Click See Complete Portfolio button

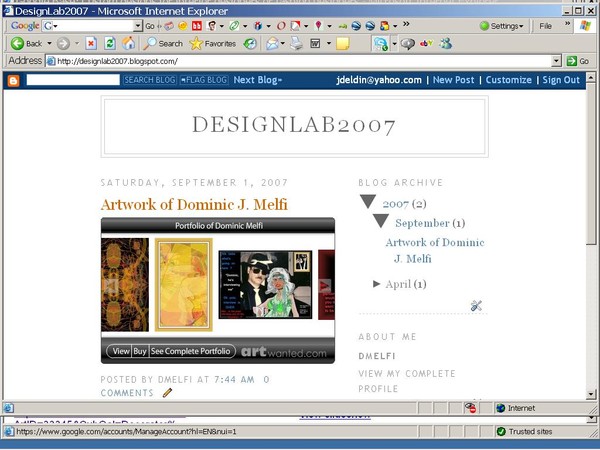click(x=191, y=351)
